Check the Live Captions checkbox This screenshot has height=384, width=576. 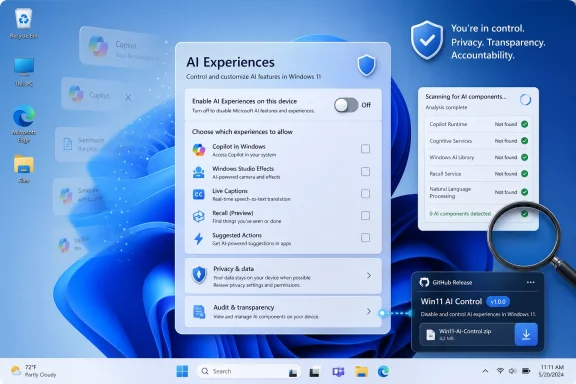[365, 193]
